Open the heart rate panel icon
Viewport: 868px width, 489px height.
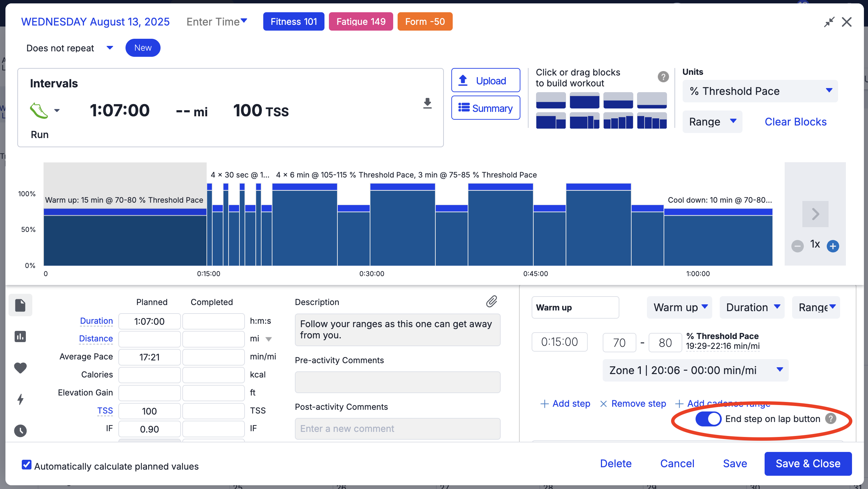tap(20, 368)
